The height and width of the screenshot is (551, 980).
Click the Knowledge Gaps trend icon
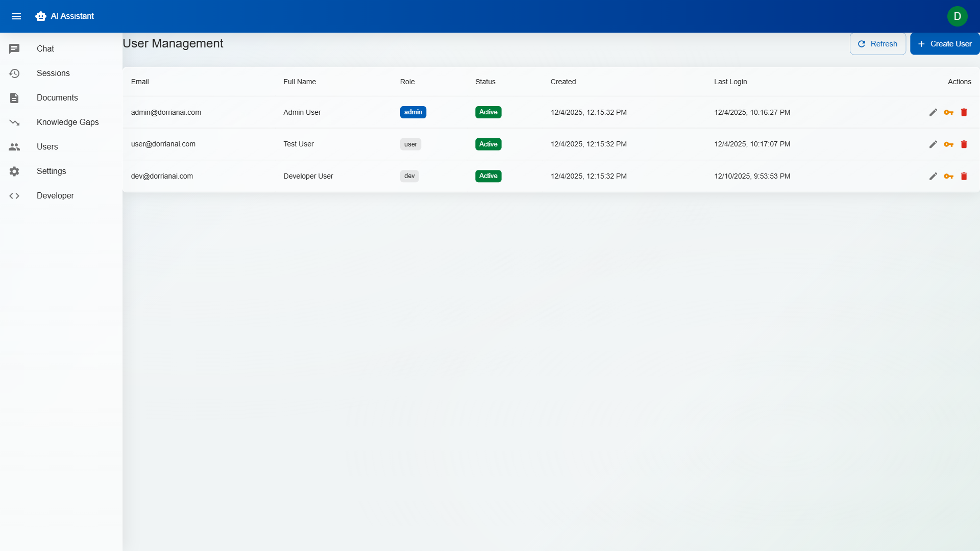14,122
